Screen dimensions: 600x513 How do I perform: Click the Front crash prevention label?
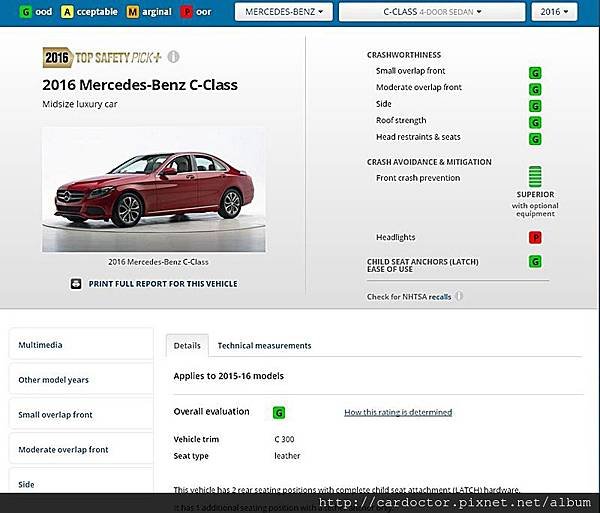coord(418,178)
